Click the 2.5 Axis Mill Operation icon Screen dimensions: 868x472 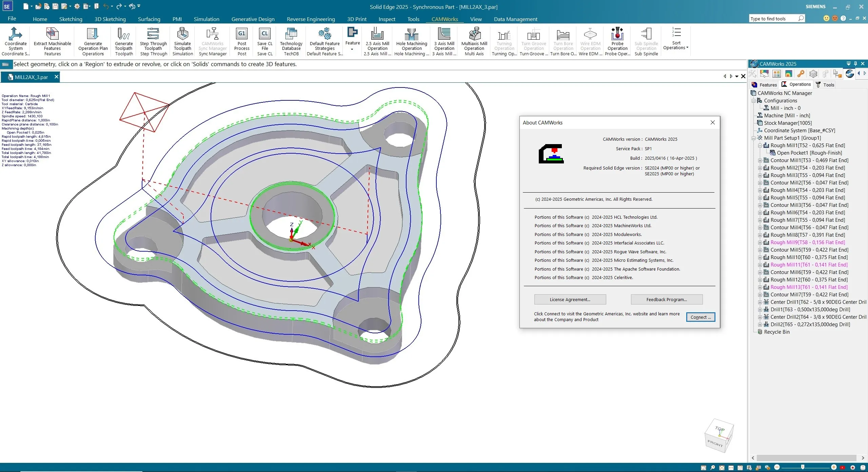click(377, 34)
